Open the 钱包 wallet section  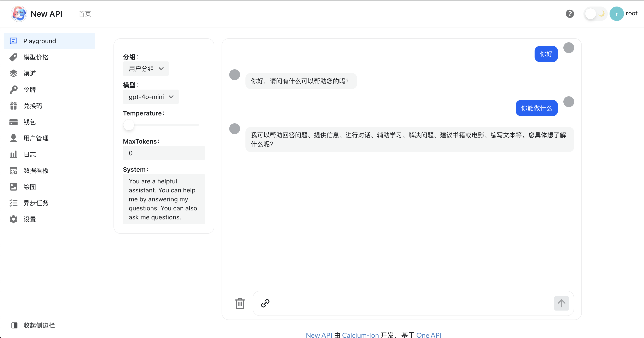click(29, 122)
